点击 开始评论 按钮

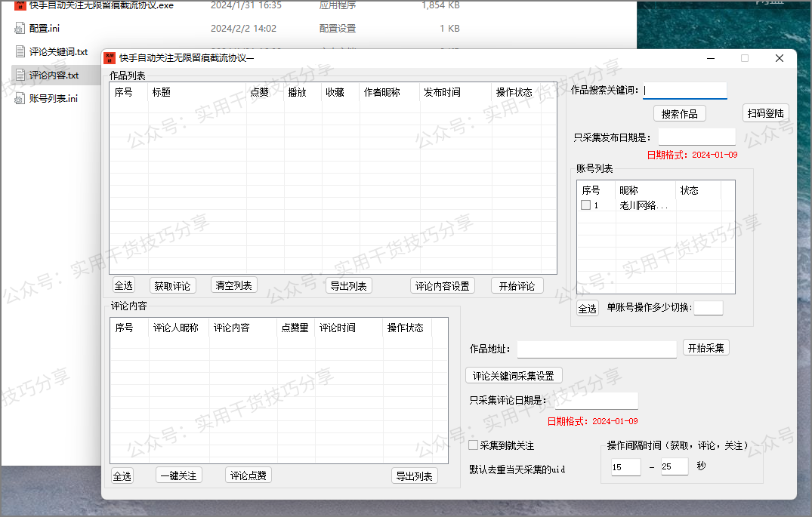point(517,285)
